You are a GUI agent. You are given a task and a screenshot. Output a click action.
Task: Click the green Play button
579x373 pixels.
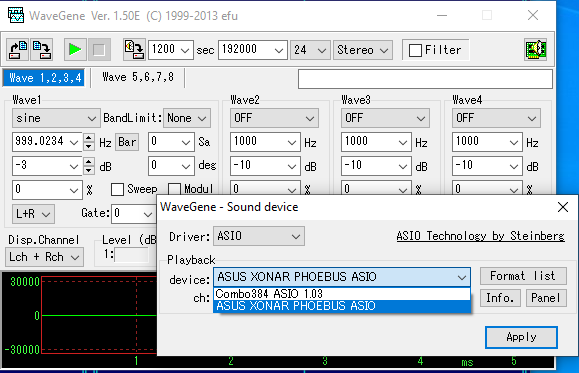click(75, 49)
